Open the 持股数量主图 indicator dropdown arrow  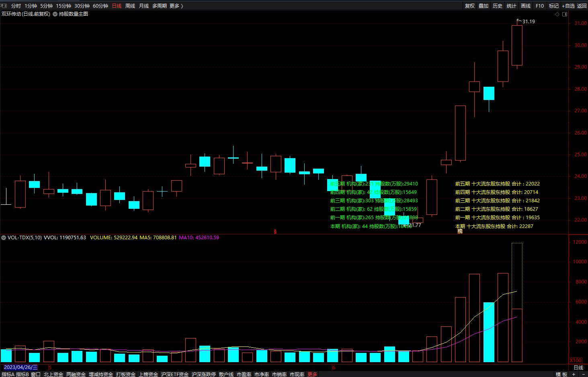55,14
